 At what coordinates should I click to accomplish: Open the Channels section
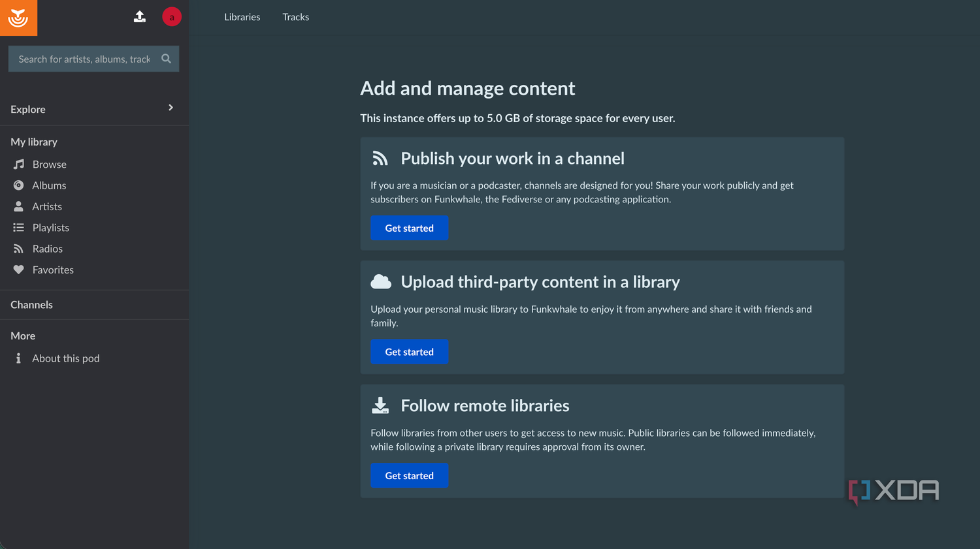coord(31,305)
